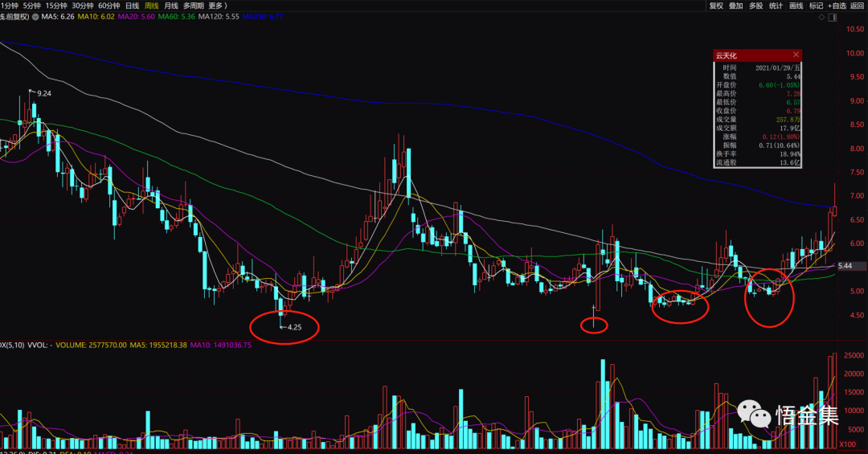Click the 叠加 overlay button
Viewport: 868px width, 454px height.
coord(736,6)
